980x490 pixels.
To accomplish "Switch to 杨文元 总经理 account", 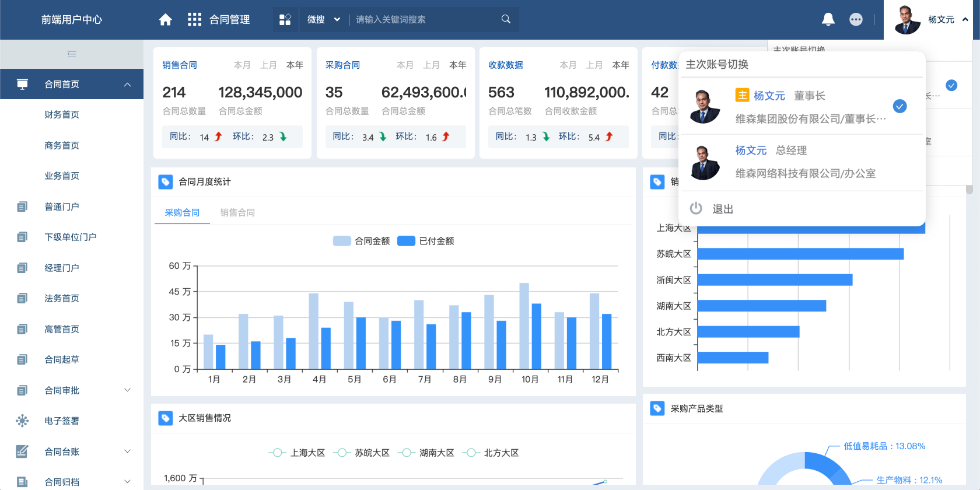I will [x=802, y=162].
